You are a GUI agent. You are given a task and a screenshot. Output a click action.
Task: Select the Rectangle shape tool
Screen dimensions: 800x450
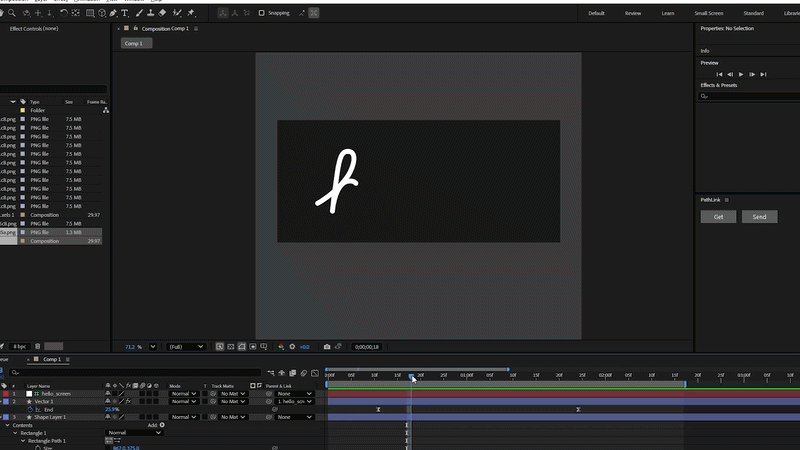(90, 13)
